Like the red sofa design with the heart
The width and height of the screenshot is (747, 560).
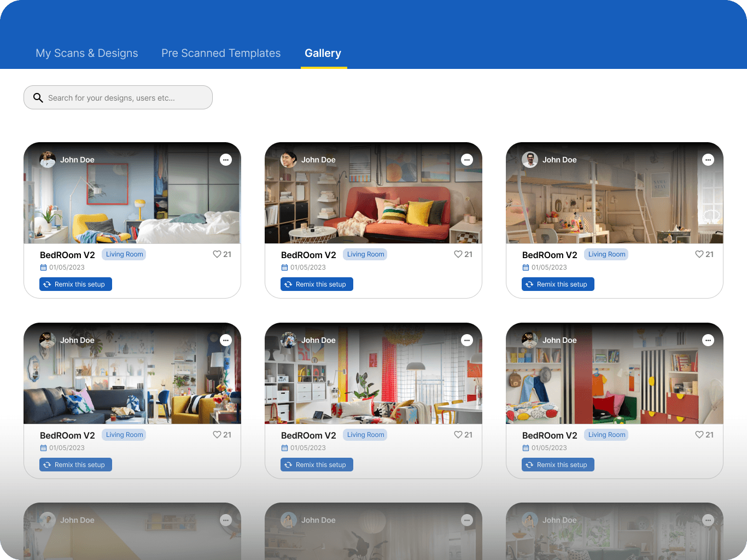tap(458, 254)
